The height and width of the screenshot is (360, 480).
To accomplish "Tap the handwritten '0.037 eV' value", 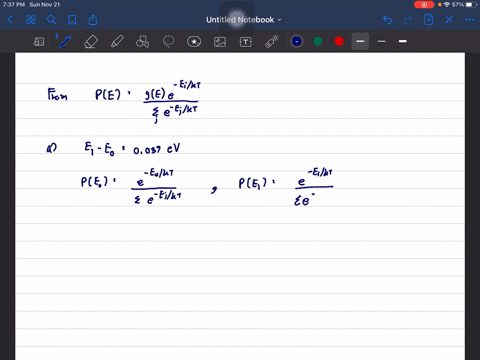I will pyautogui.click(x=156, y=149).
